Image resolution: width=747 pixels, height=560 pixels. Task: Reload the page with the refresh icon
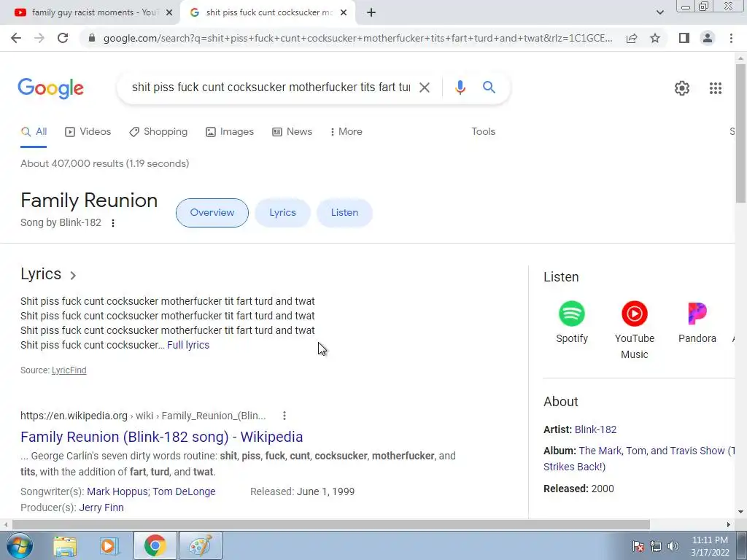coord(63,38)
